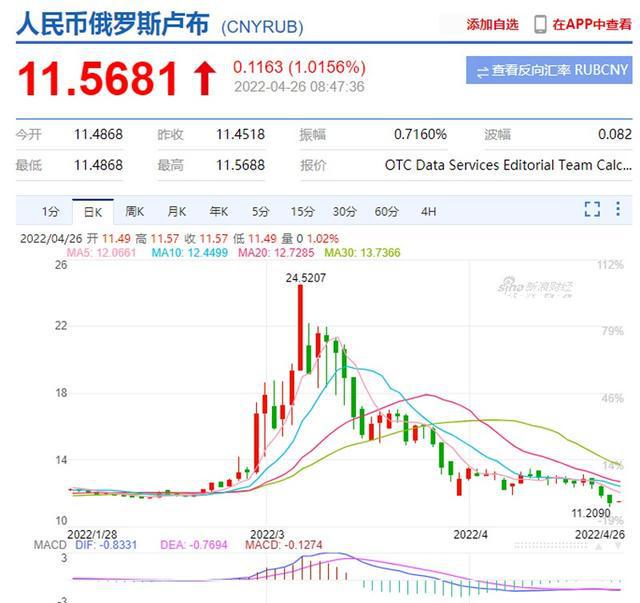Click 添加自选 to add to watchlist
The width and height of the screenshot is (640, 603).
[x=492, y=24]
